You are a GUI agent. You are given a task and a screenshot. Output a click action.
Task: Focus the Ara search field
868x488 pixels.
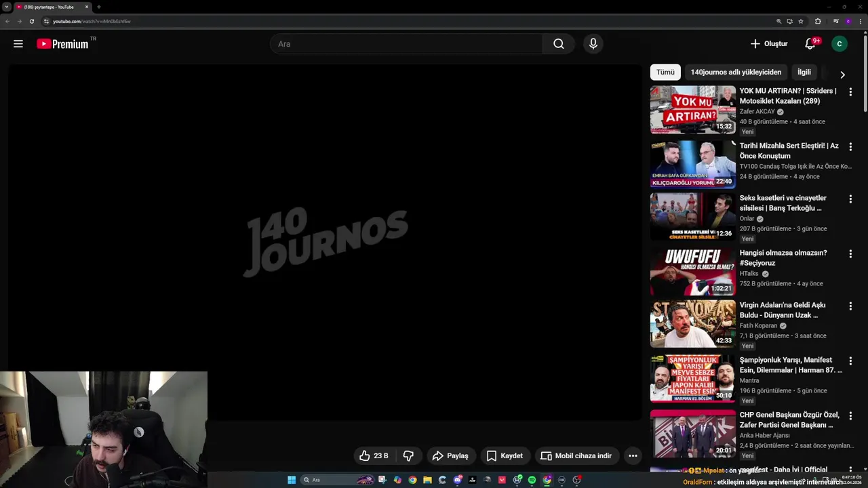click(406, 43)
